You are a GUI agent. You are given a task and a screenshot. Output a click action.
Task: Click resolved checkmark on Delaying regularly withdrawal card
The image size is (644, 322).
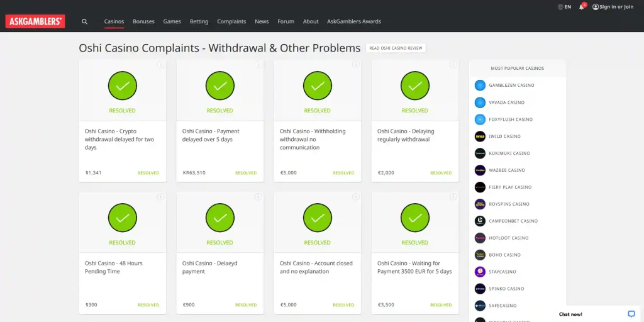[415, 86]
